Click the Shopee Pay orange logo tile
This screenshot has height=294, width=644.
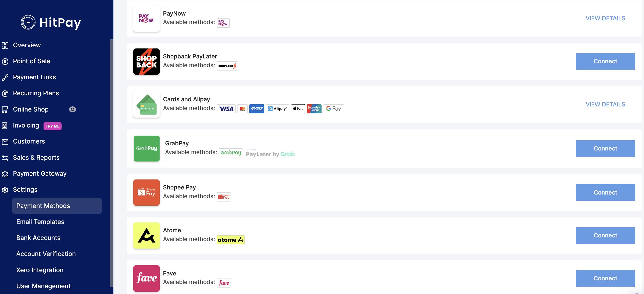147,193
